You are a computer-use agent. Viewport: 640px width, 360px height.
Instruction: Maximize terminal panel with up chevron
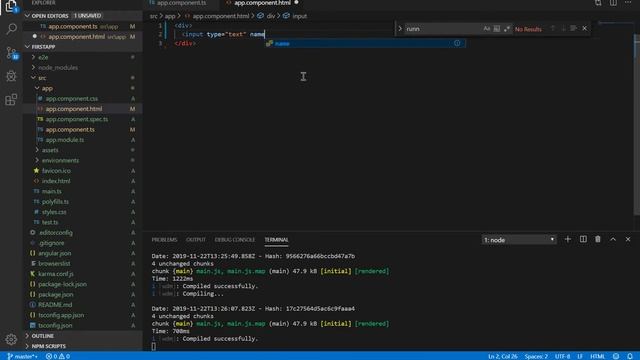coord(613,240)
